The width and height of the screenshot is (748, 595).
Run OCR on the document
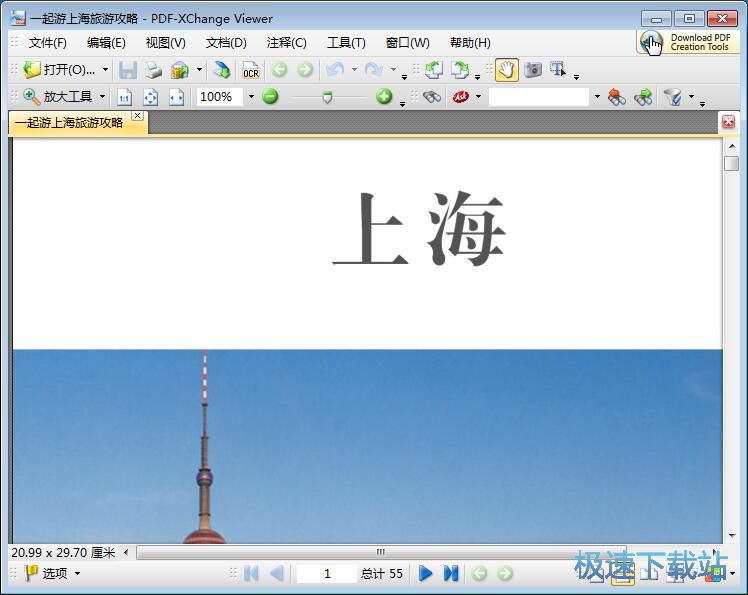click(250, 70)
